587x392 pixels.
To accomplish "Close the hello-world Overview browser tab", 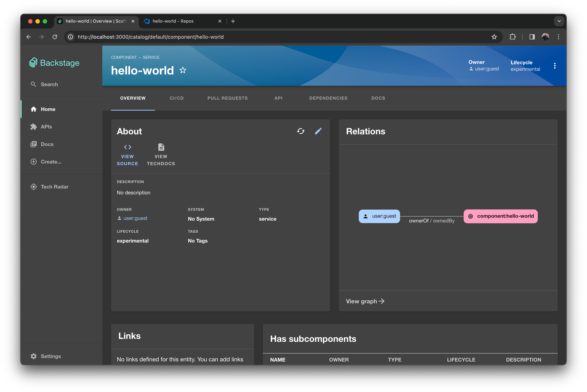I will pyautogui.click(x=133, y=21).
